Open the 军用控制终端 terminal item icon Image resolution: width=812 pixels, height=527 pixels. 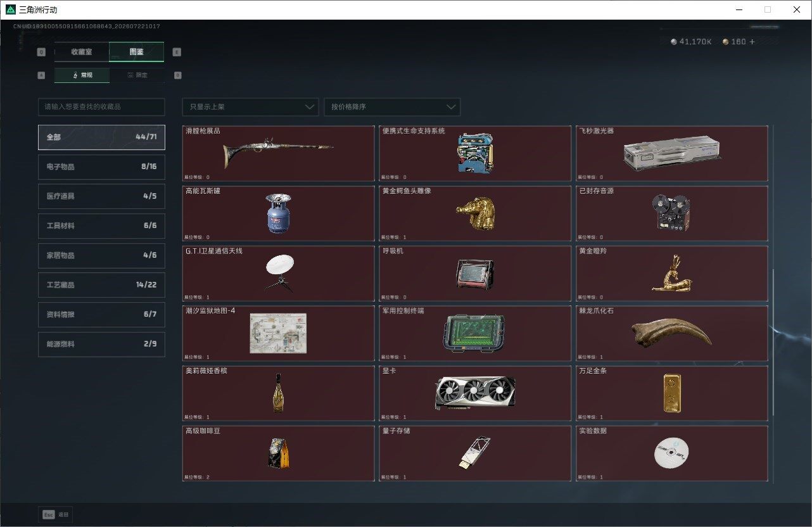click(x=475, y=333)
